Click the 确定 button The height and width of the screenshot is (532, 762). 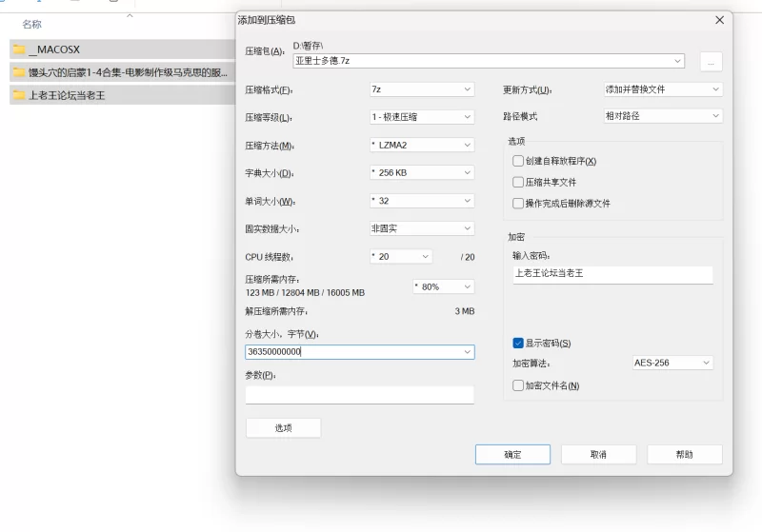click(x=512, y=454)
